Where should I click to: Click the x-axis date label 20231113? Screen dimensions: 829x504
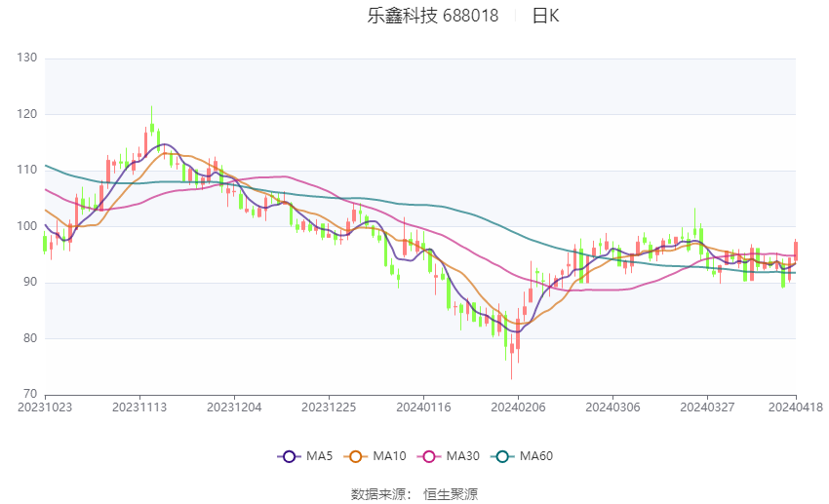pos(139,407)
